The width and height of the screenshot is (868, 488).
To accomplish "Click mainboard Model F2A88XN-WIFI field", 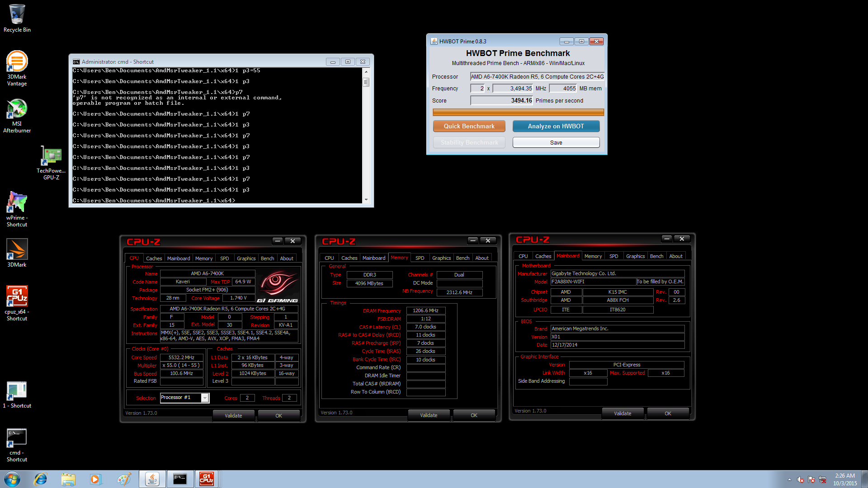I will [593, 282].
